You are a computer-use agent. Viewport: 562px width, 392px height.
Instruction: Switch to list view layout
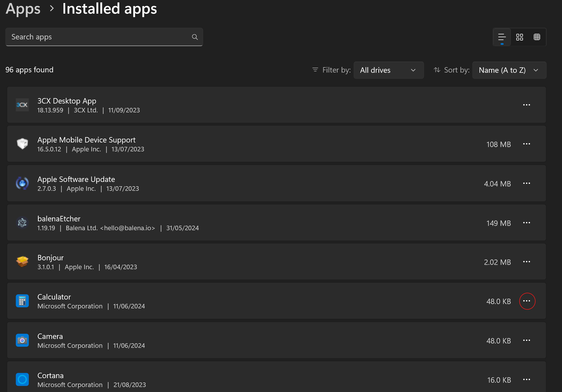(502, 37)
